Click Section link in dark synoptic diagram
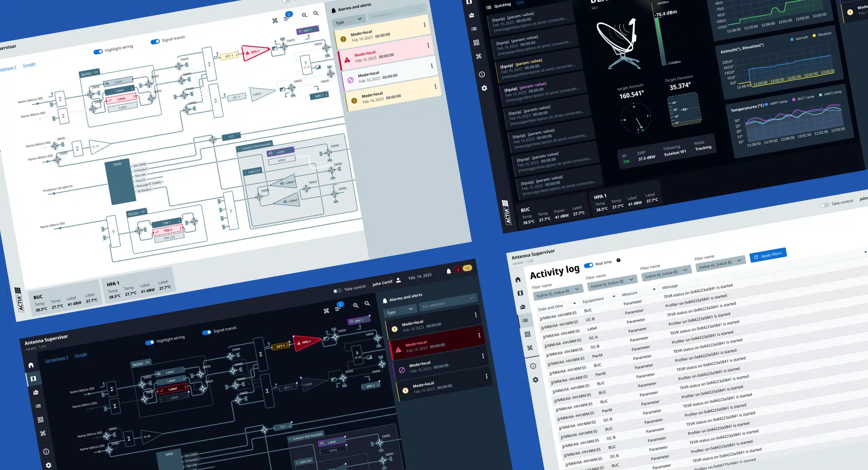 pos(138,364)
